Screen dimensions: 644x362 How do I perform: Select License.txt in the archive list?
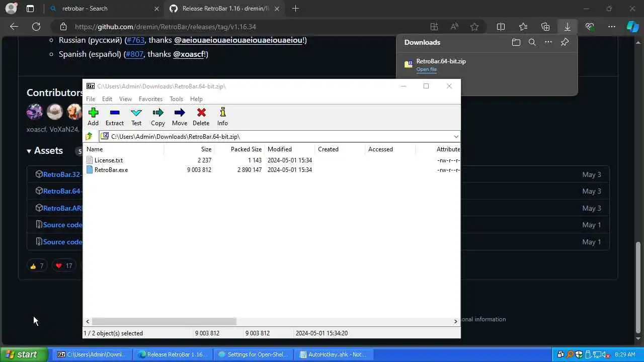pyautogui.click(x=109, y=160)
